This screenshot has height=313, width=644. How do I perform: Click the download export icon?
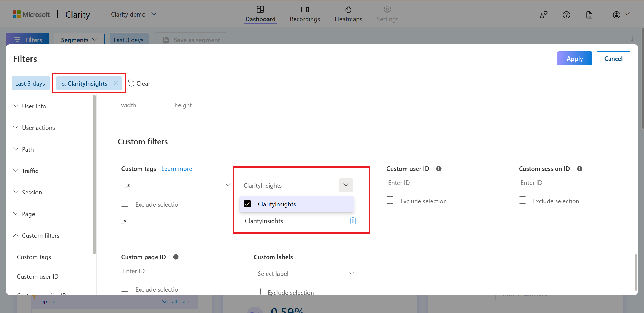coord(633,40)
